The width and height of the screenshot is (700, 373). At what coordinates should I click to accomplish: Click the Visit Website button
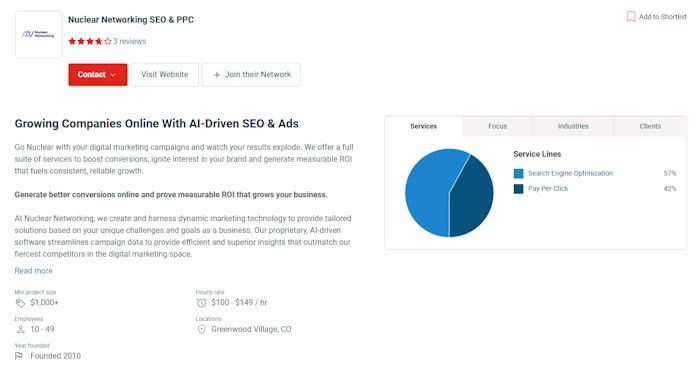click(x=165, y=75)
